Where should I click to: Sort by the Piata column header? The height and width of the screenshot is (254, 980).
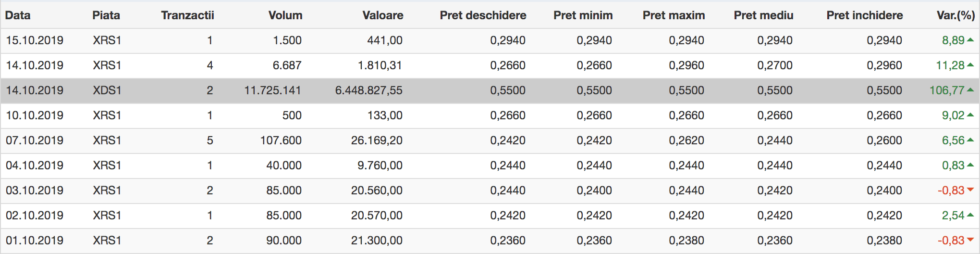point(106,15)
